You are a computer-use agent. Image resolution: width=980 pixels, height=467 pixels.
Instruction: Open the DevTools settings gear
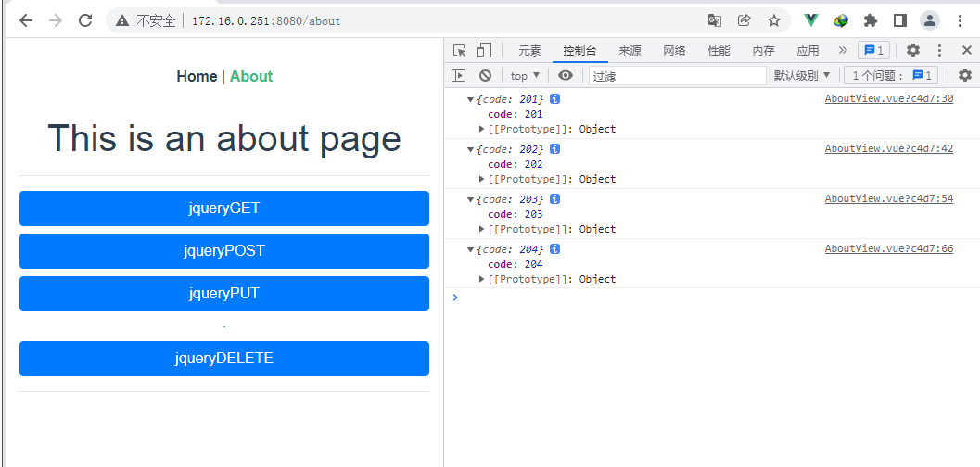913,51
